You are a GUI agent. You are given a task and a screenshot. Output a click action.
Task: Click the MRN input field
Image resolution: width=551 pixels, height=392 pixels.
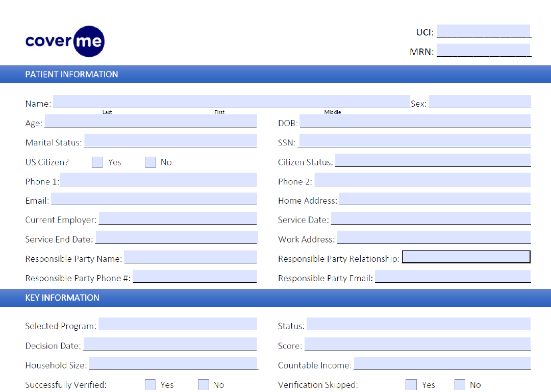[483, 51]
